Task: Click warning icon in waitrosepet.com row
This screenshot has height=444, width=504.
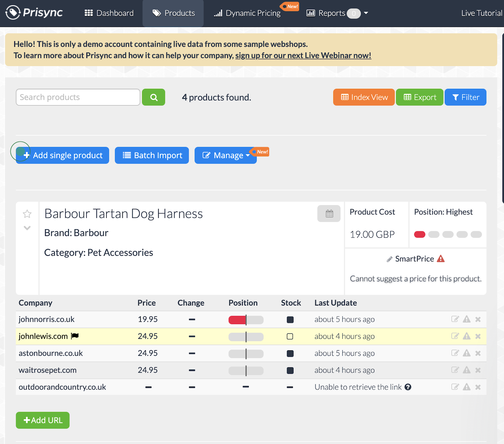Action: pos(467,370)
